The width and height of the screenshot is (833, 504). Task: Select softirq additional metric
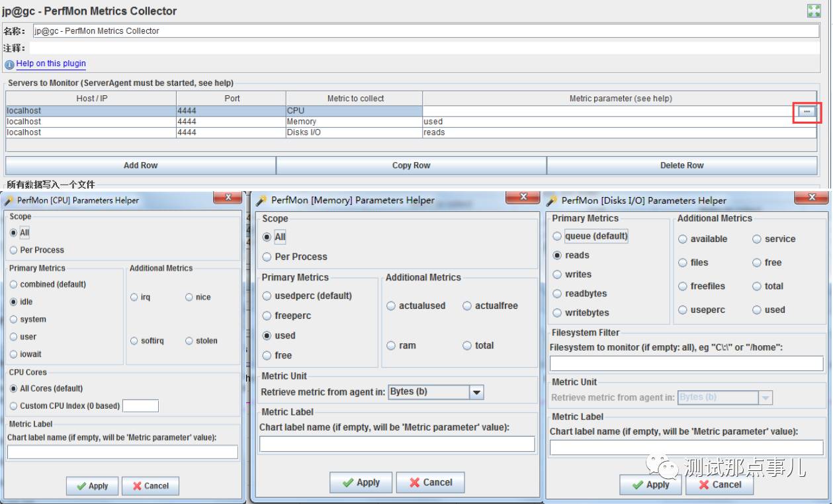146,341
